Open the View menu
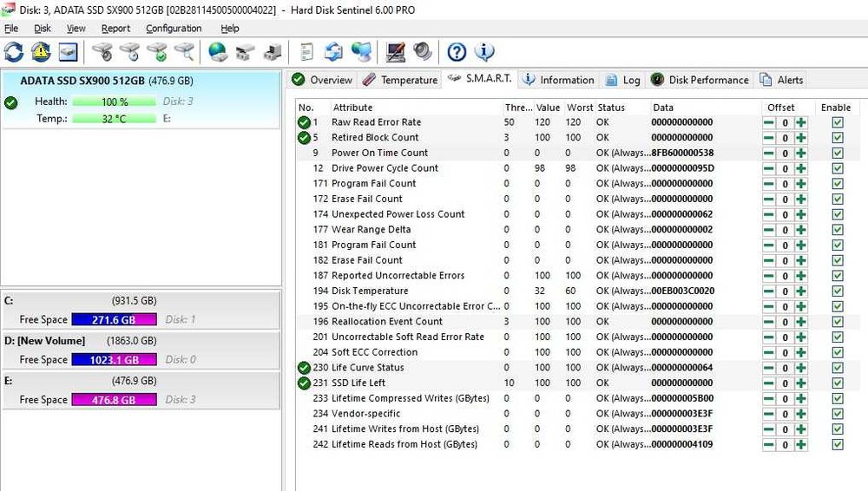The height and width of the screenshot is (491, 868). (x=76, y=29)
